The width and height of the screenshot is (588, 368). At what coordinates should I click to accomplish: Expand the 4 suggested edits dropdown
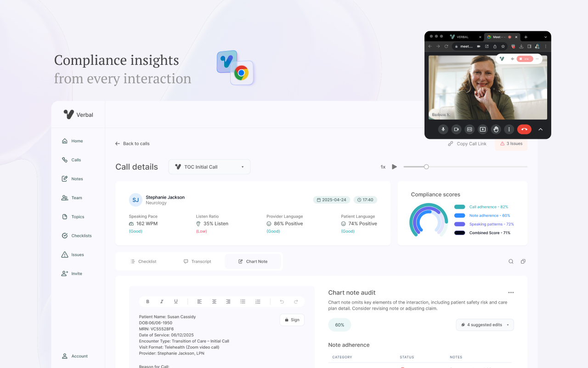[x=485, y=325]
